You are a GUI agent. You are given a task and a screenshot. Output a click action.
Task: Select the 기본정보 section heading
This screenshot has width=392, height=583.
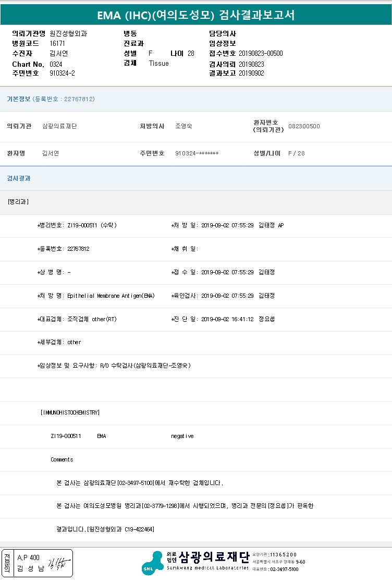point(18,99)
